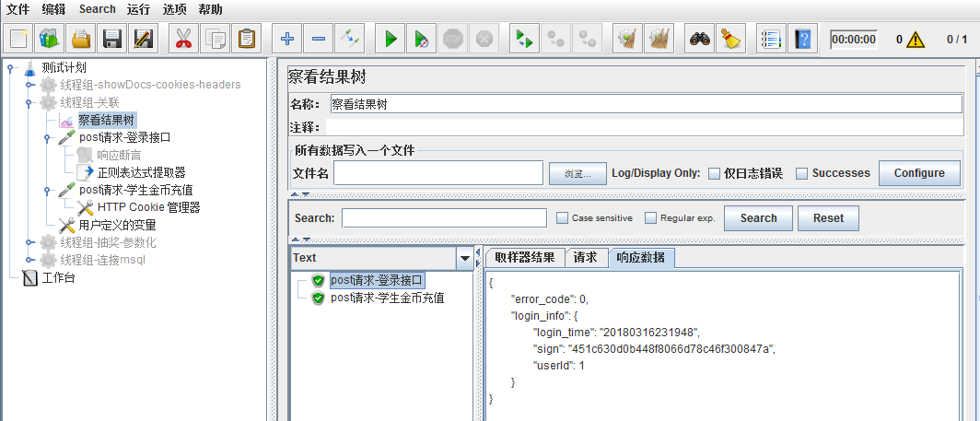Enable Case sensitive search checkbox
This screenshot has width=980, height=421.
(x=562, y=217)
